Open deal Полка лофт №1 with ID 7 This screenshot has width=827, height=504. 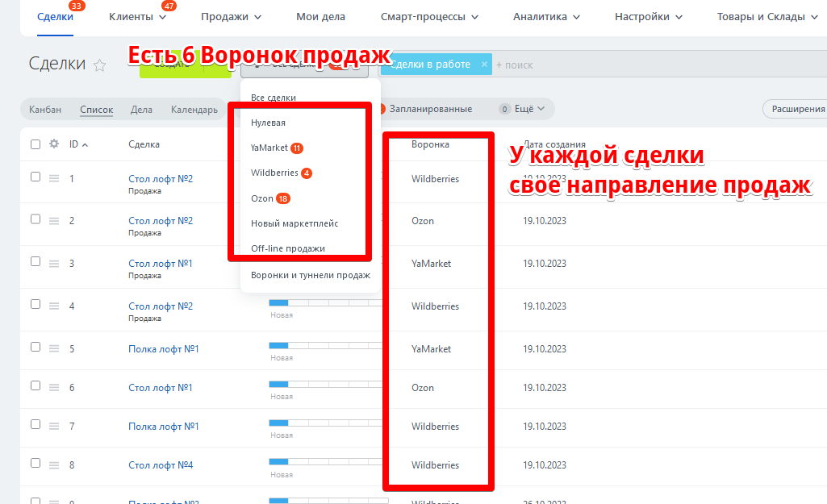pos(164,427)
